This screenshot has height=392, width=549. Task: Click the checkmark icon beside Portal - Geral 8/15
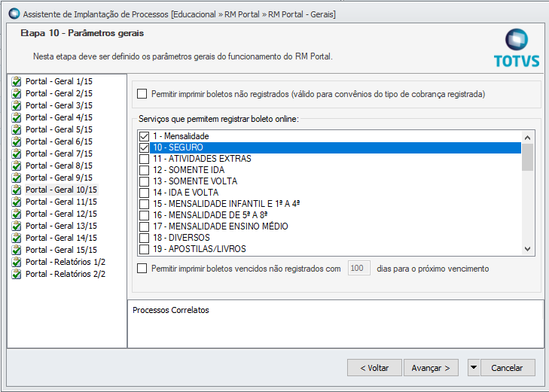(x=16, y=166)
